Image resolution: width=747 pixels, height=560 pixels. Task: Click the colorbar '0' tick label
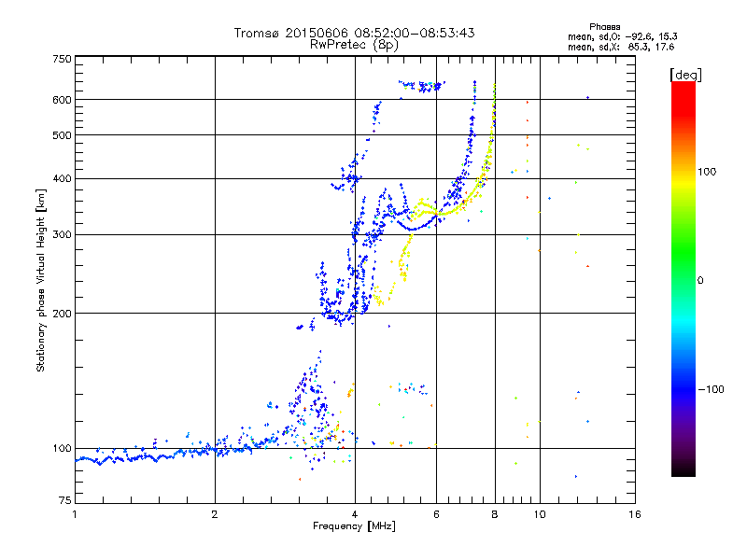tap(700, 281)
